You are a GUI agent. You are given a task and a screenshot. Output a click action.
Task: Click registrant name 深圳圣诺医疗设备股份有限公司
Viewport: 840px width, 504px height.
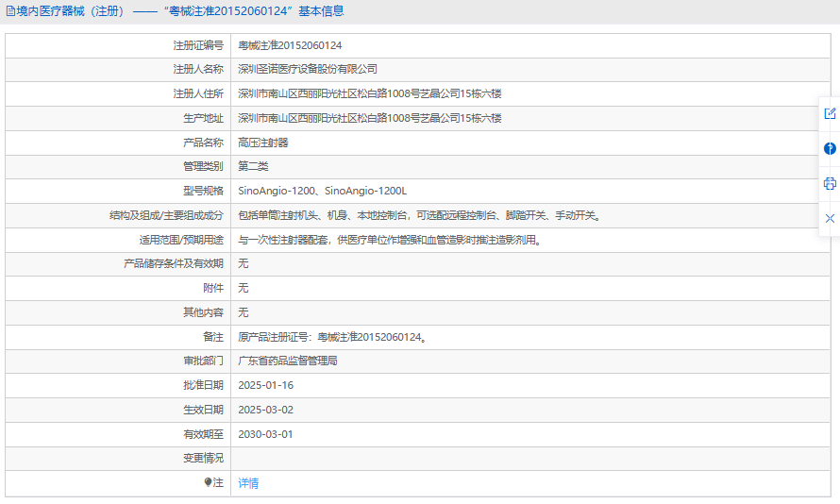coord(308,69)
